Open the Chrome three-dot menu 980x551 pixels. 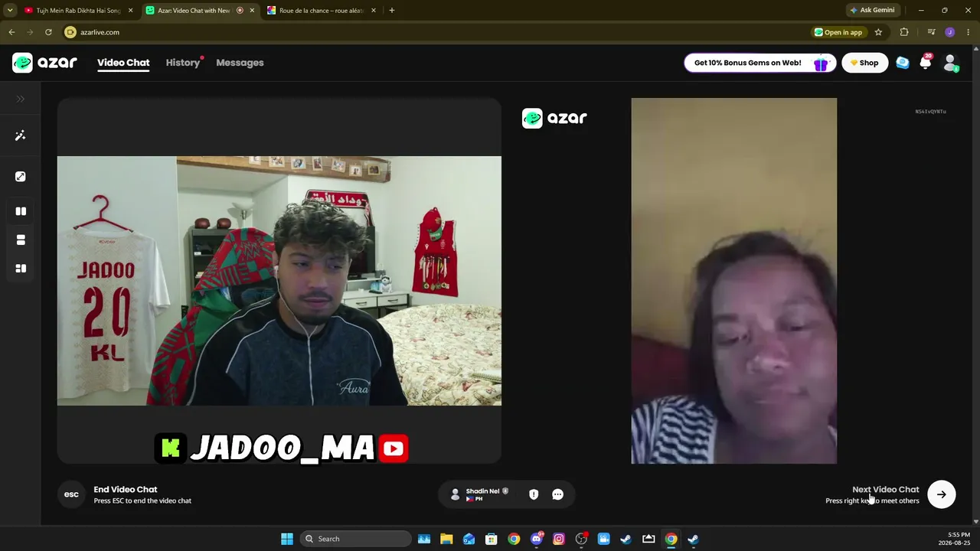[x=969, y=32]
